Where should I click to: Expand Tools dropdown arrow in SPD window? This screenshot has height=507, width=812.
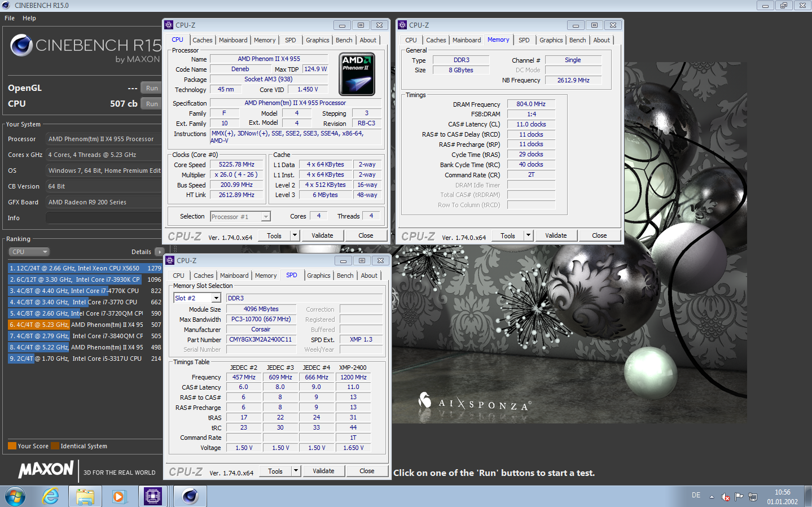[x=296, y=471]
